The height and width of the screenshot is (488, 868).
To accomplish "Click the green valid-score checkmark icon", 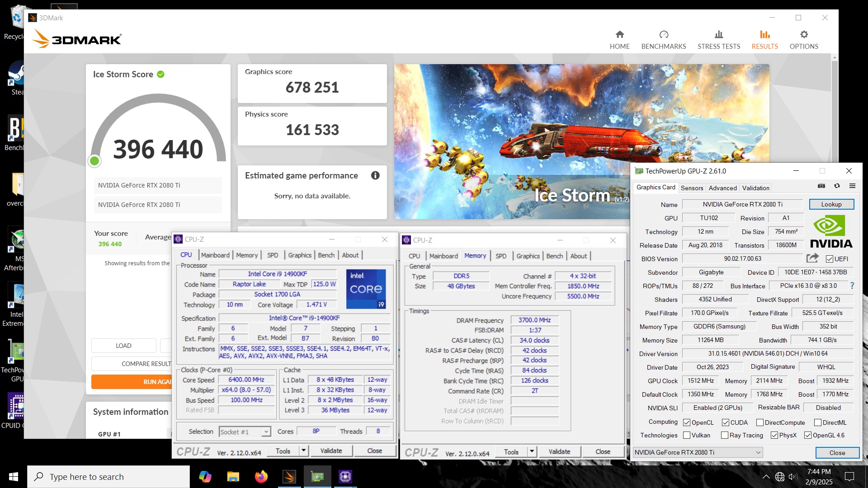I will [160, 74].
